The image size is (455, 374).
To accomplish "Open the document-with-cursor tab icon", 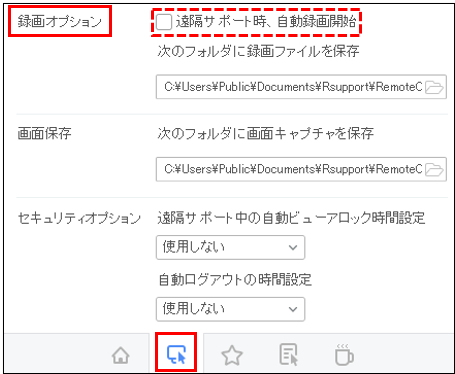I will 288,354.
